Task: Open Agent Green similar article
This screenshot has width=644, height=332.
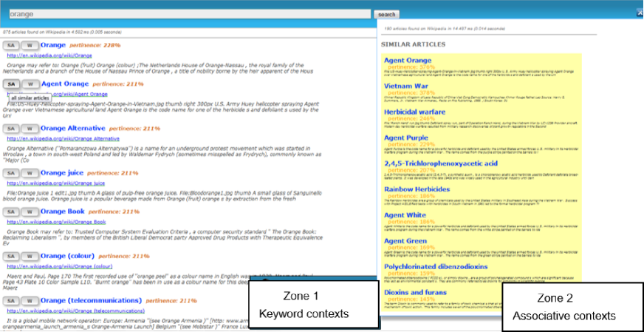Action: pos(405,241)
